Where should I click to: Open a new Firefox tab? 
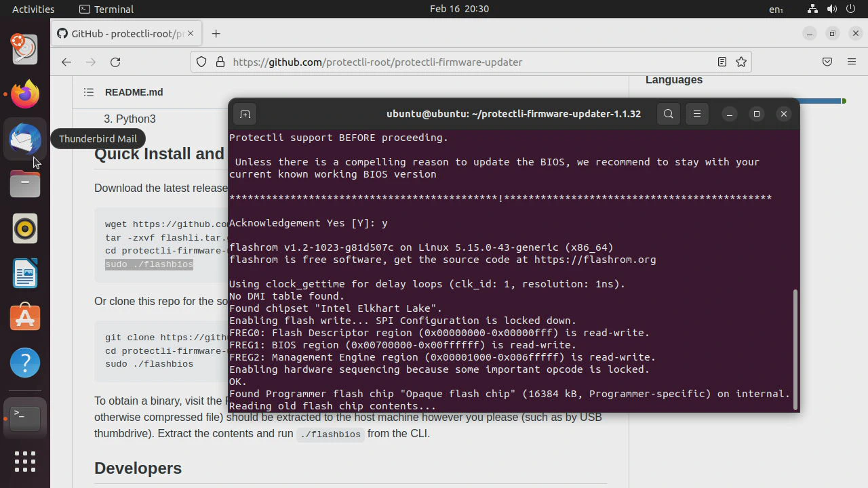(216, 34)
